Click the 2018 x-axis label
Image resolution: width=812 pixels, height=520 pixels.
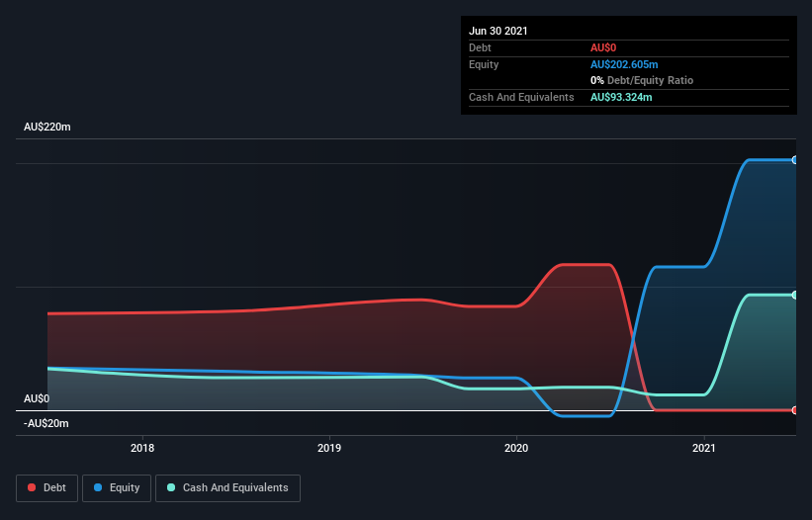142,448
